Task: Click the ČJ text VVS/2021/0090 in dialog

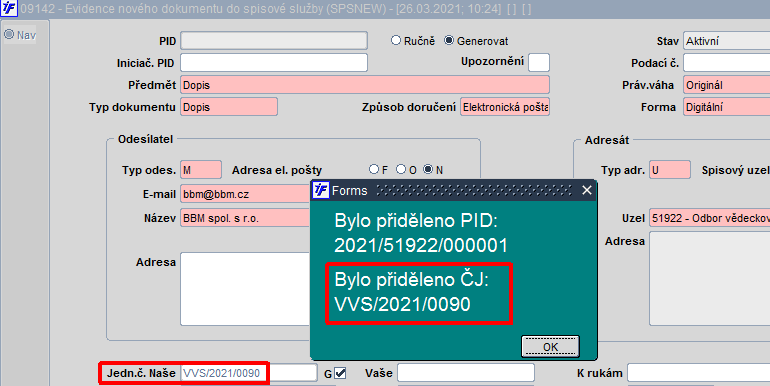Action: pyautogui.click(x=402, y=304)
